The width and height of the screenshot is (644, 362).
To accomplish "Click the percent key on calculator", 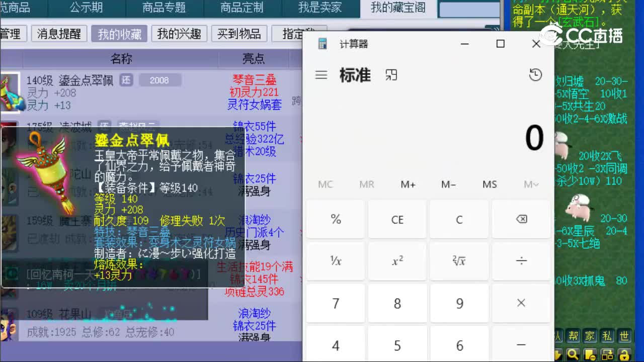I will 336,219.
